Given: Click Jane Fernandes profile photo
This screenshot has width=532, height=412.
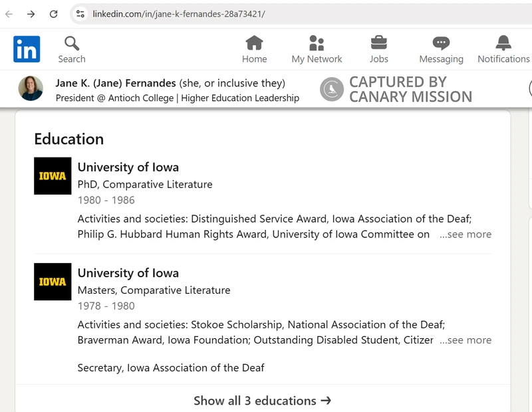Looking at the screenshot, I should (31, 88).
